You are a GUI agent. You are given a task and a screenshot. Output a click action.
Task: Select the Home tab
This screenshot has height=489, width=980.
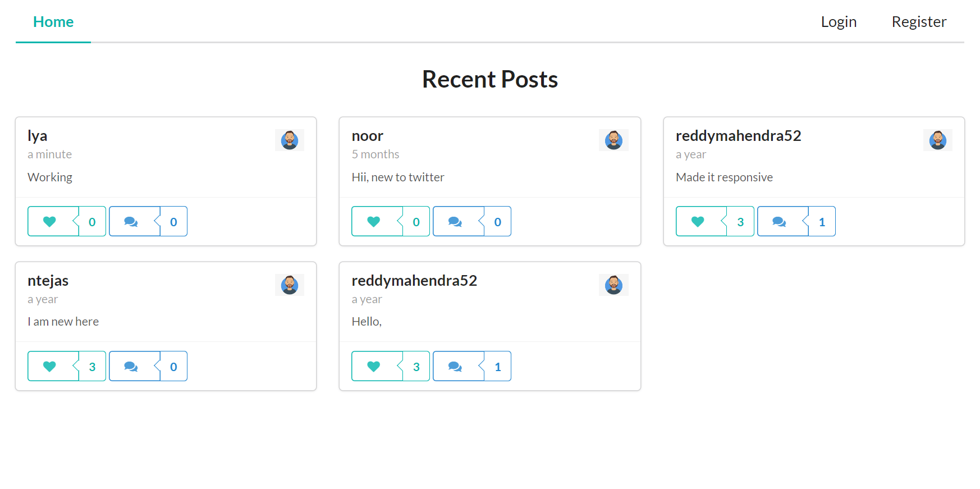53,22
